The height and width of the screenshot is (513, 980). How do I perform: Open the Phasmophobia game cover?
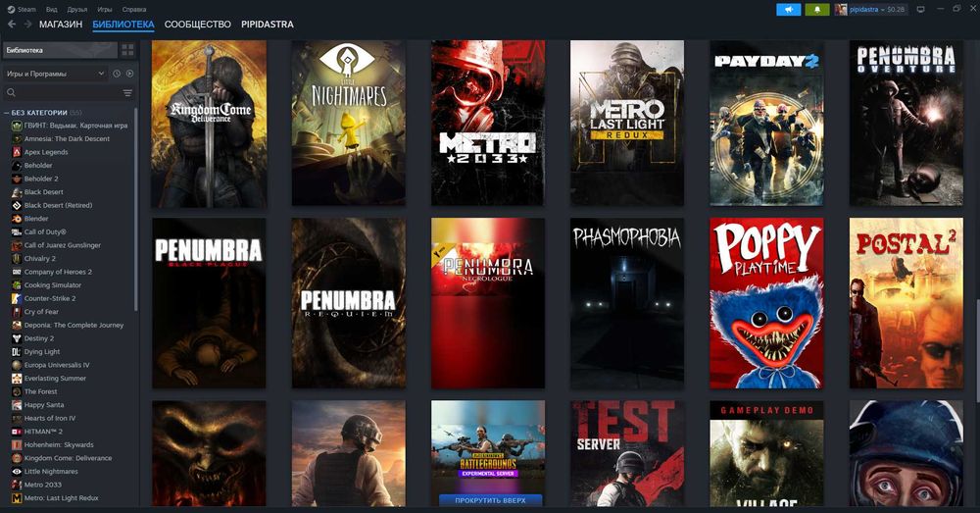627,303
